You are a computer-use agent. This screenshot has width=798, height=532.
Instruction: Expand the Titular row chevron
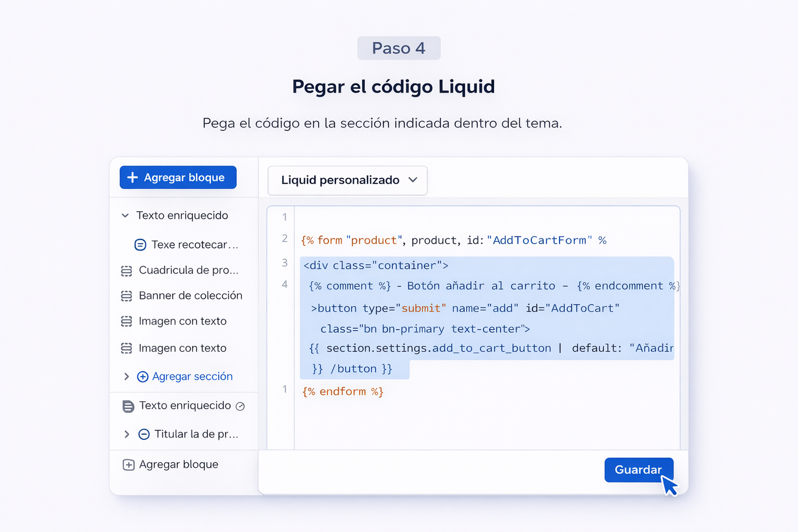(x=127, y=434)
